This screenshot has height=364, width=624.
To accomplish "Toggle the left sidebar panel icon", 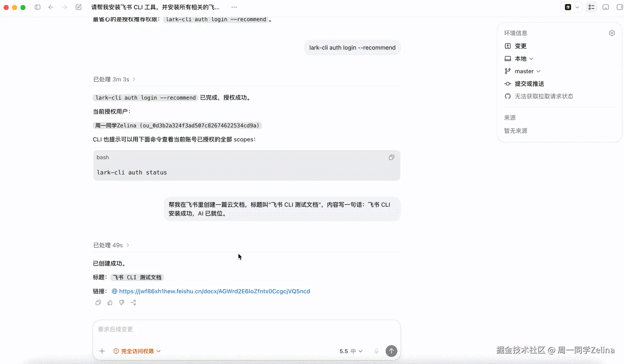I will [38, 7].
